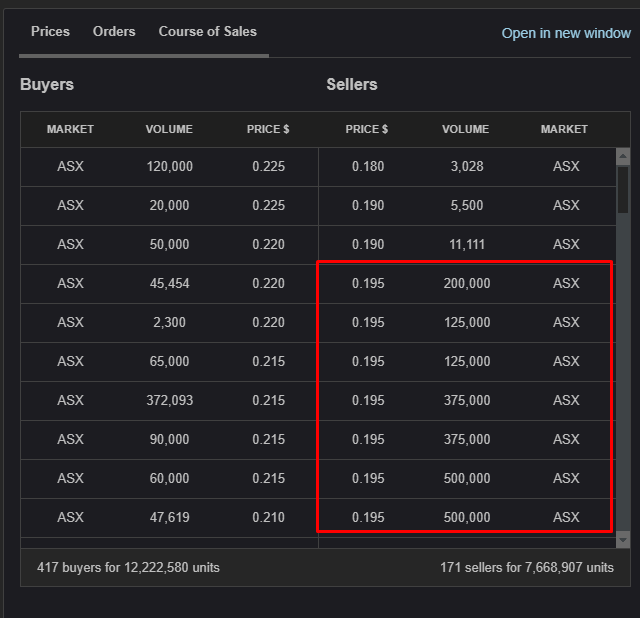This screenshot has width=640, height=618.
Task: Click Sellers PRICE $ column header
Action: coord(367,129)
